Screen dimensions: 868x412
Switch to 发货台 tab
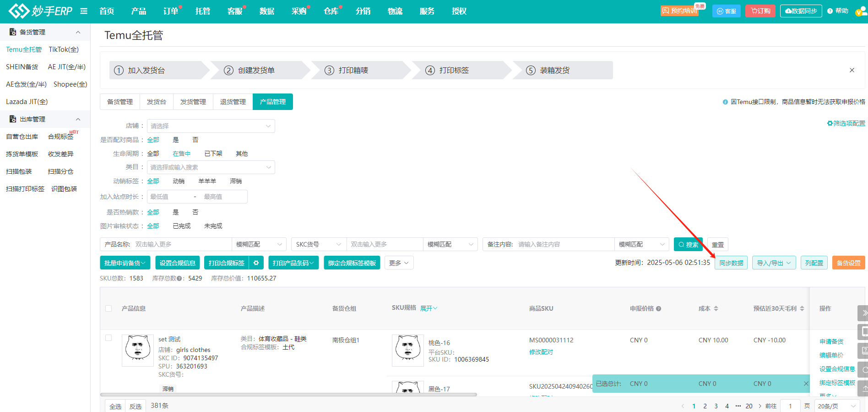coord(157,102)
